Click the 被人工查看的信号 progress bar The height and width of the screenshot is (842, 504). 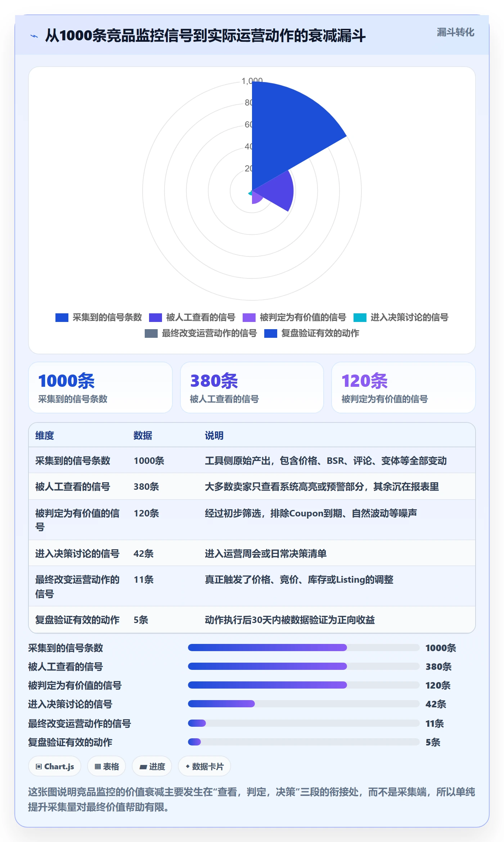303,666
